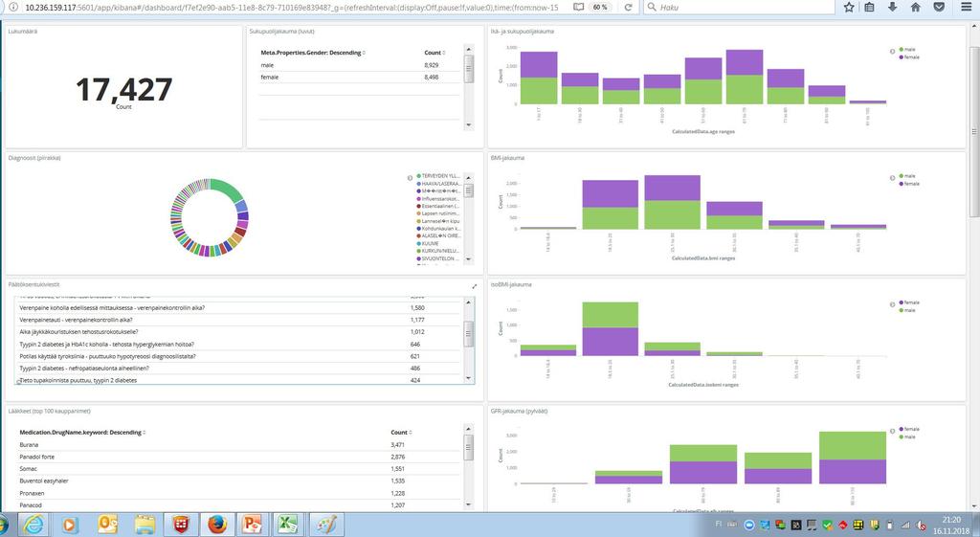Click the 17,427 count metric
Screen dimensions: 980x537
click(x=123, y=89)
